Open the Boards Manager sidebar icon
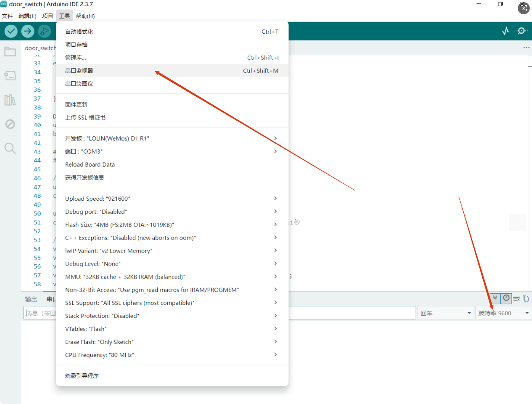The image size is (532, 404). 10,76
